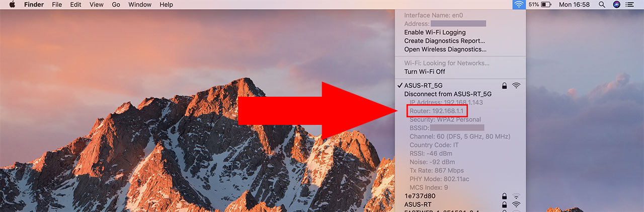Open Spotlight search magnifier
644x212 pixels.
coord(602,5)
